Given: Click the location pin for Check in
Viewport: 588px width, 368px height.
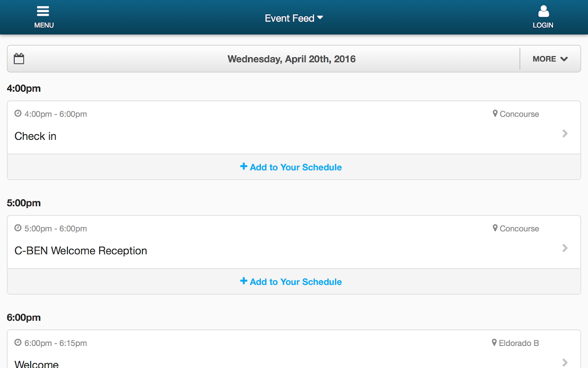Looking at the screenshot, I should click(495, 114).
